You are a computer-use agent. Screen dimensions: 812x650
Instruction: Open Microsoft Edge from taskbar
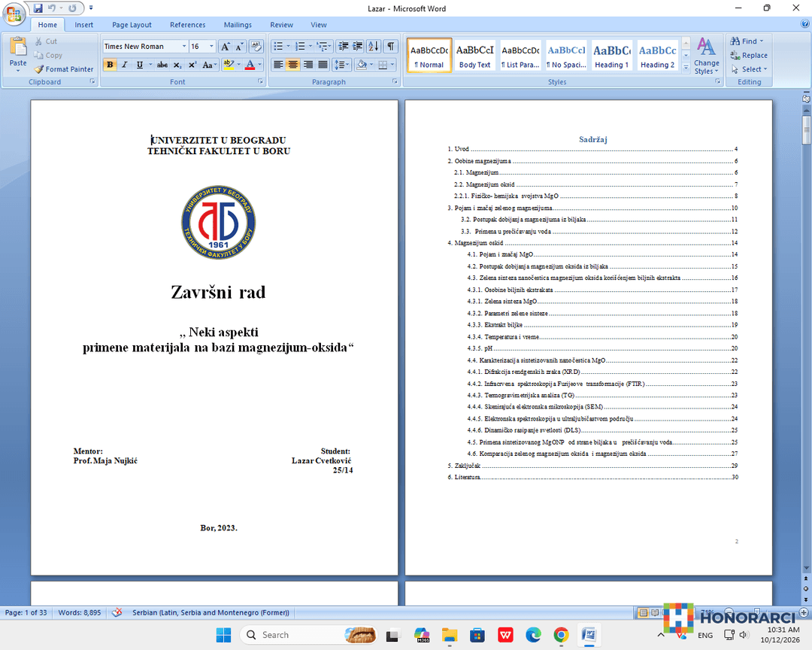coord(533,635)
